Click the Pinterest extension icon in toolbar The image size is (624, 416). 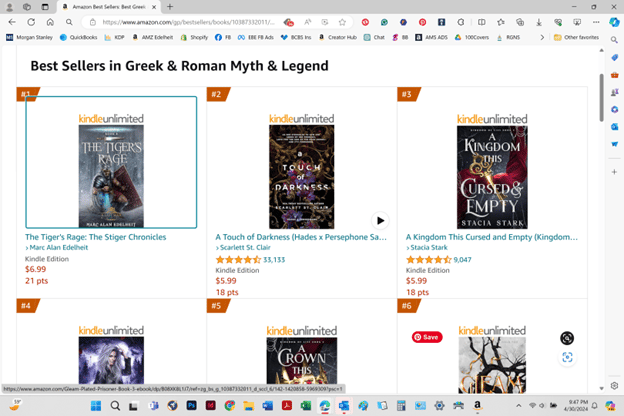click(x=422, y=22)
